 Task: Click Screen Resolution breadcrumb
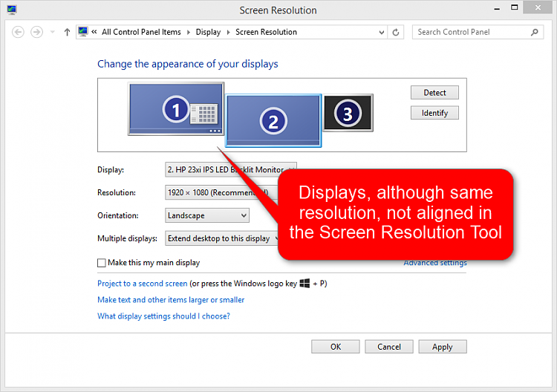[266, 32]
